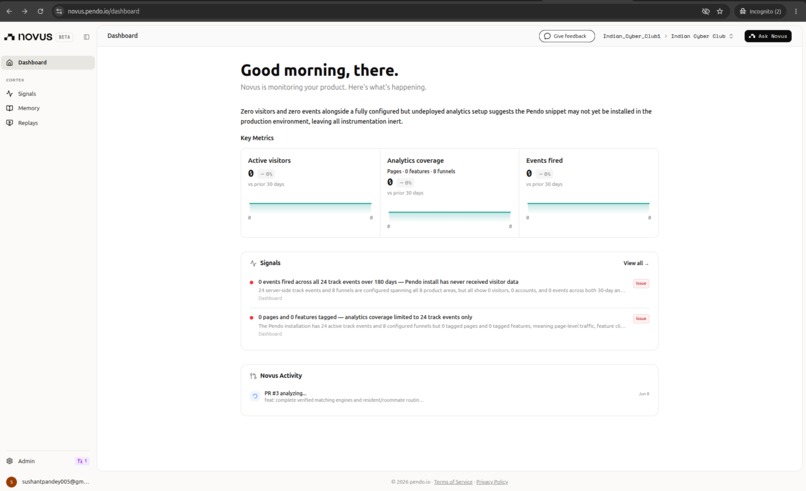
Task: Click the Dashboard page title in header
Action: tap(122, 35)
